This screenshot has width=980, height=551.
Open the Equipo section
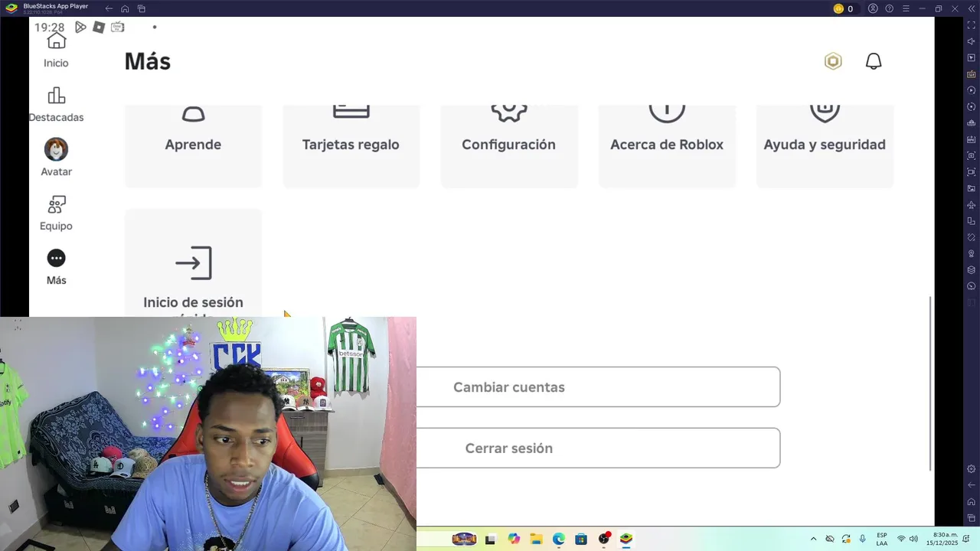point(56,214)
